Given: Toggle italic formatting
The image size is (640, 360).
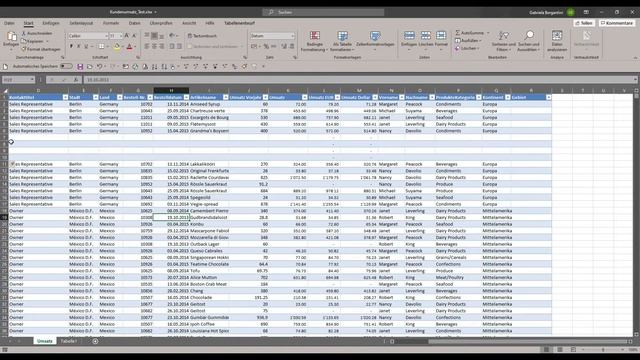Looking at the screenshot, I should pyautogui.click(x=79, y=47).
